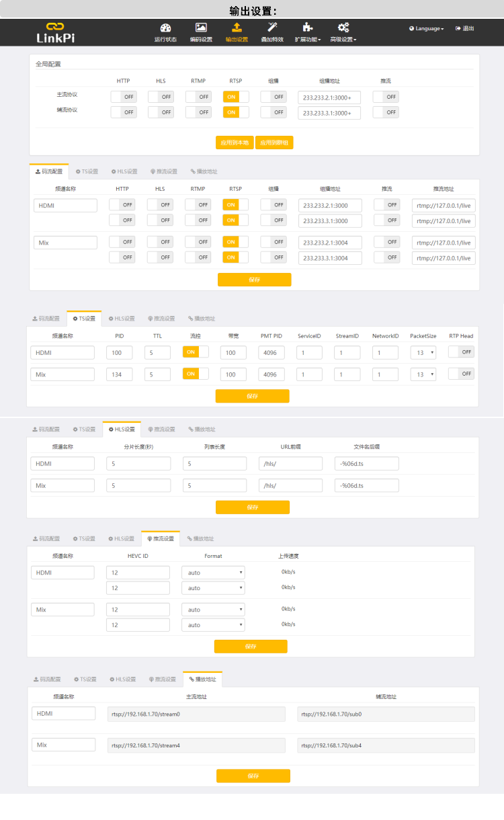504x820 pixels.
Task: Click 保存 below the HLS settings table
Action: (253, 507)
